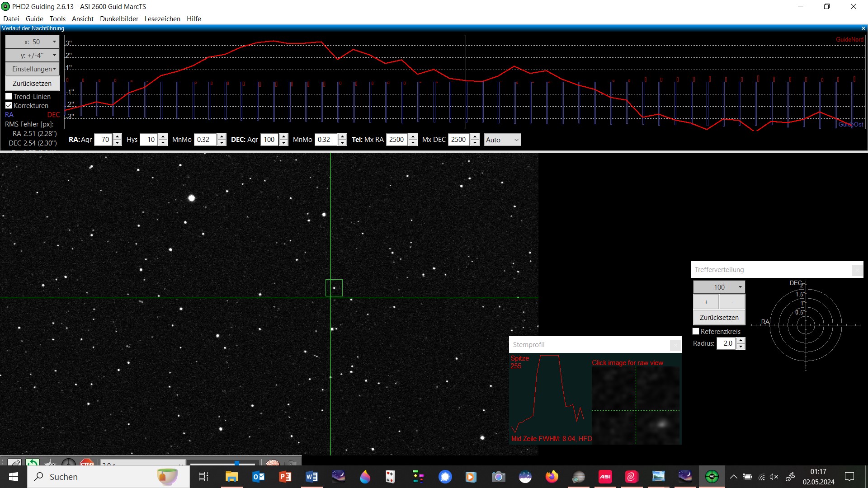Click the auto-select star icon in PHD2 toolbar
The width and height of the screenshot is (868, 488).
click(51, 463)
